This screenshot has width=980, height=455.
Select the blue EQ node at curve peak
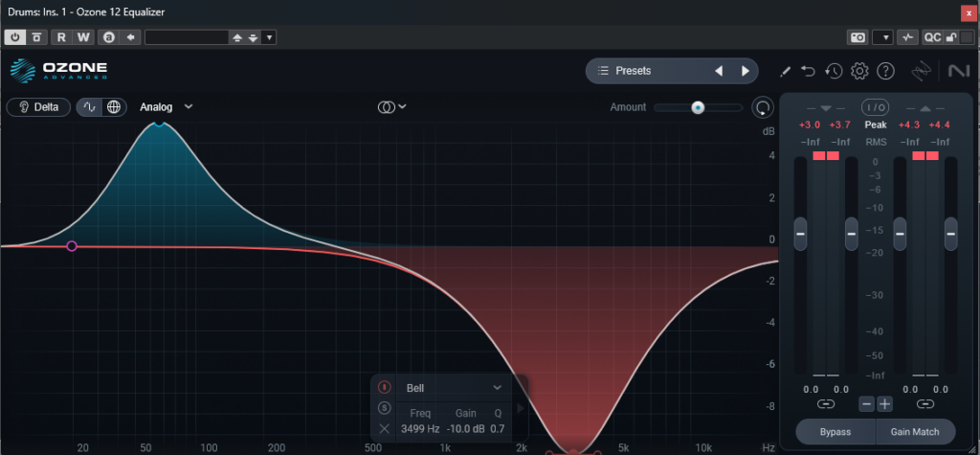pyautogui.click(x=160, y=123)
